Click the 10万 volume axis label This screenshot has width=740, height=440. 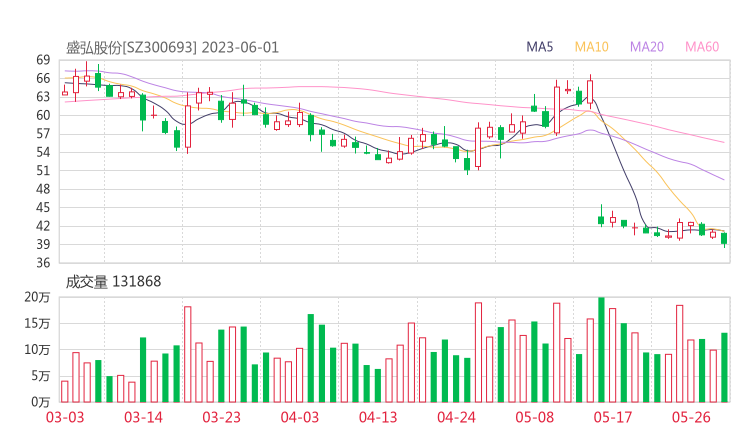(37, 349)
